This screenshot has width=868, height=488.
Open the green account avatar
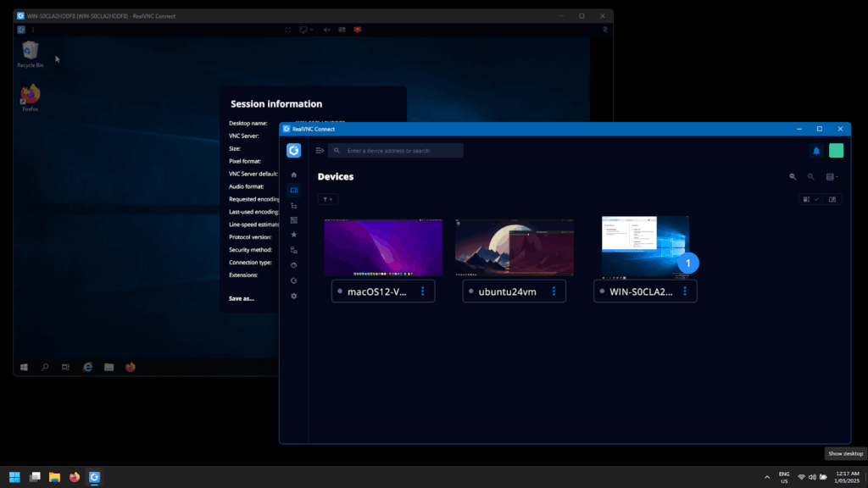(836, 151)
